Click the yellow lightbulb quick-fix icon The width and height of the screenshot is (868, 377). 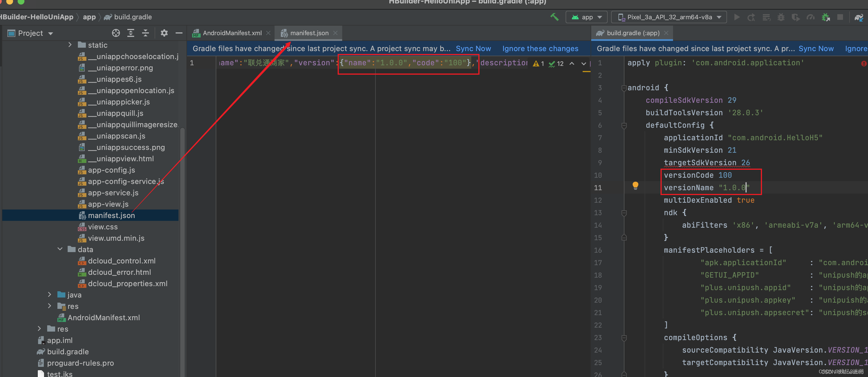pos(635,185)
